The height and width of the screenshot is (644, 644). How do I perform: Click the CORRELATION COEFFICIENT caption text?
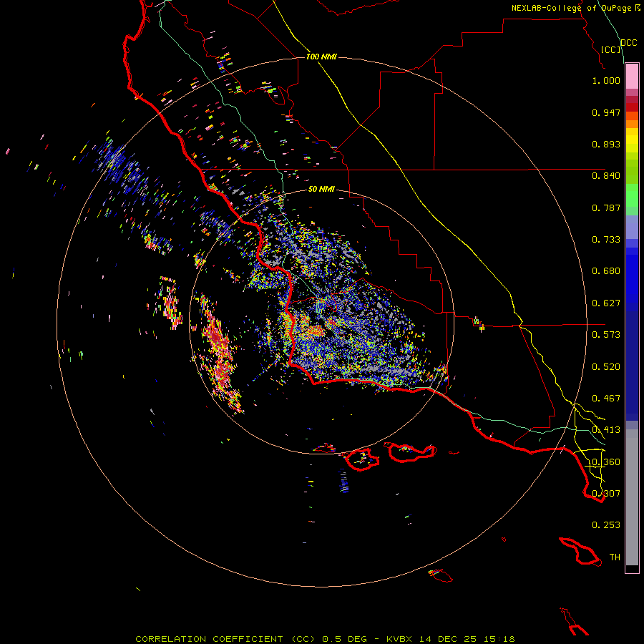209,639
